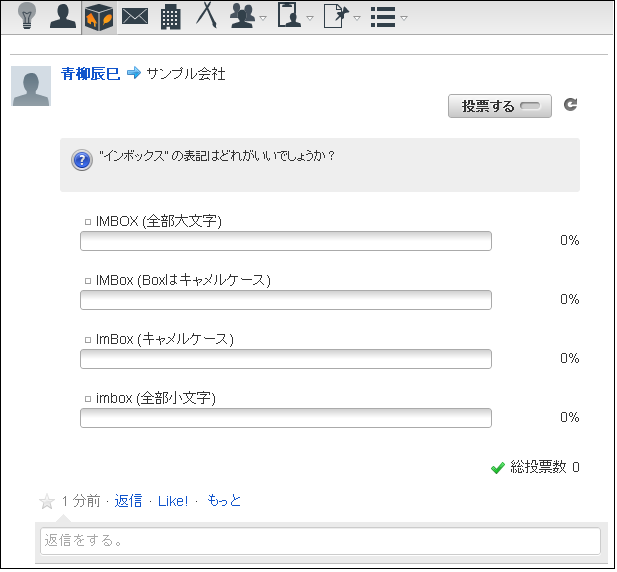Click the IMBOX (全部大文字) result bar
The height and width of the screenshot is (572, 617).
pos(286,242)
